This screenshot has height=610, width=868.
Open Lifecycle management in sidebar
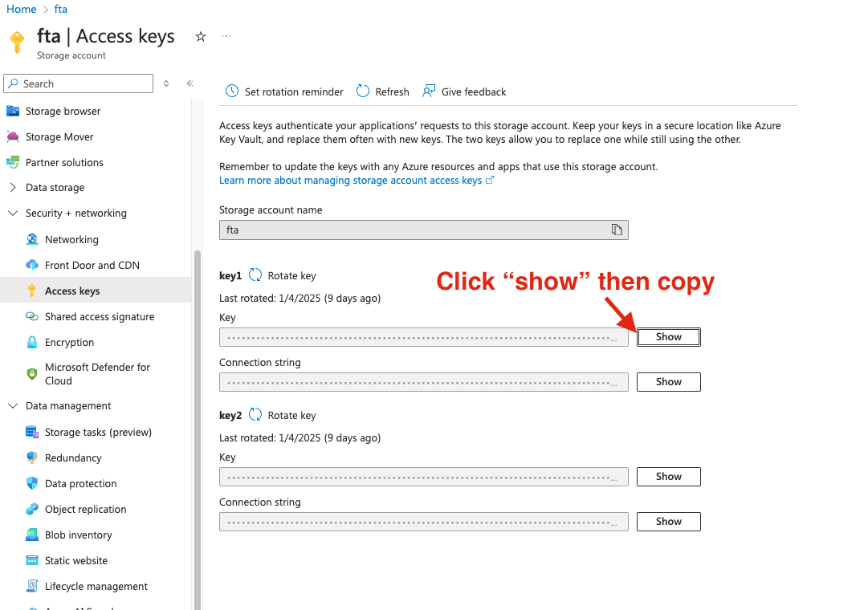coord(96,586)
